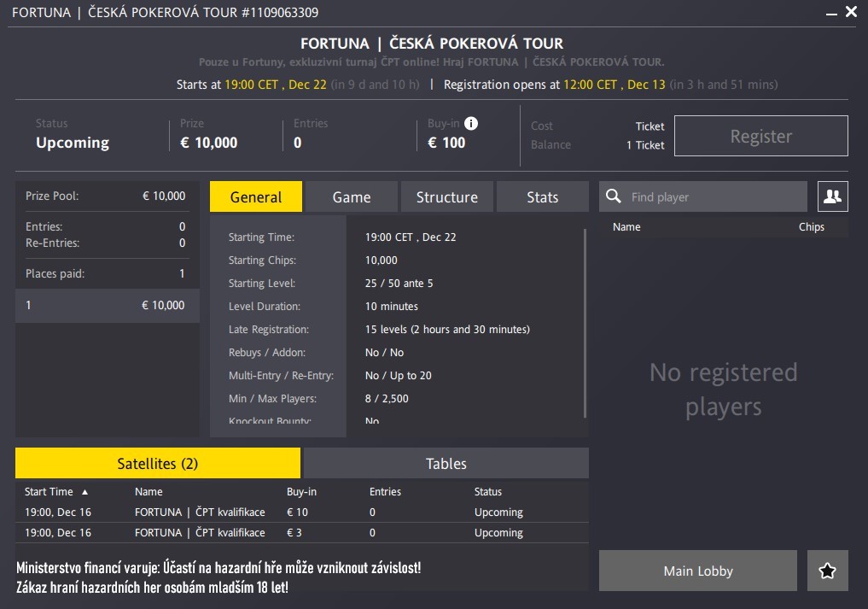Click the General details vertical scrollbar
The image size is (868, 609).
tap(585, 323)
